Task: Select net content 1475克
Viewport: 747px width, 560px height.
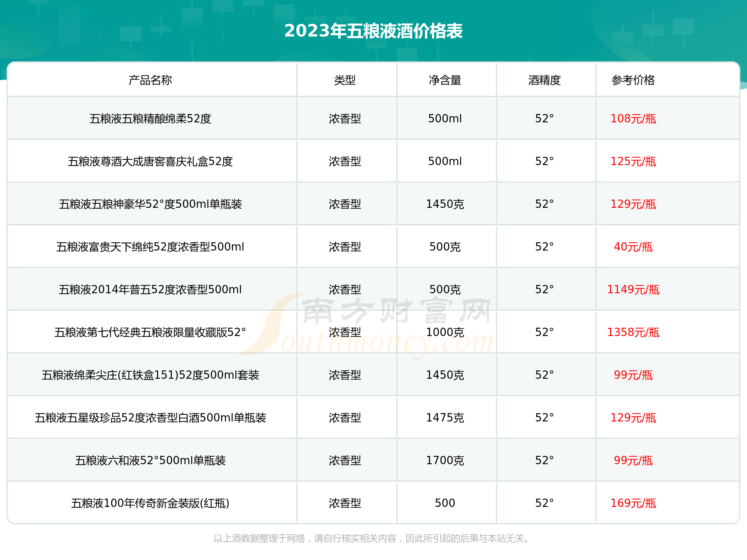Action: click(445, 418)
